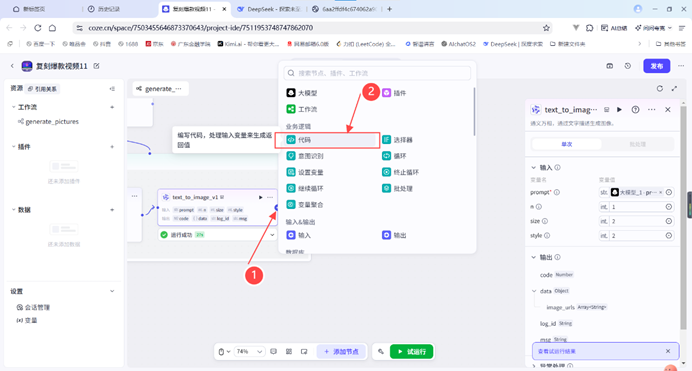Click the n integer value field
The width and height of the screenshot is (692, 371).
pyautogui.click(x=636, y=207)
